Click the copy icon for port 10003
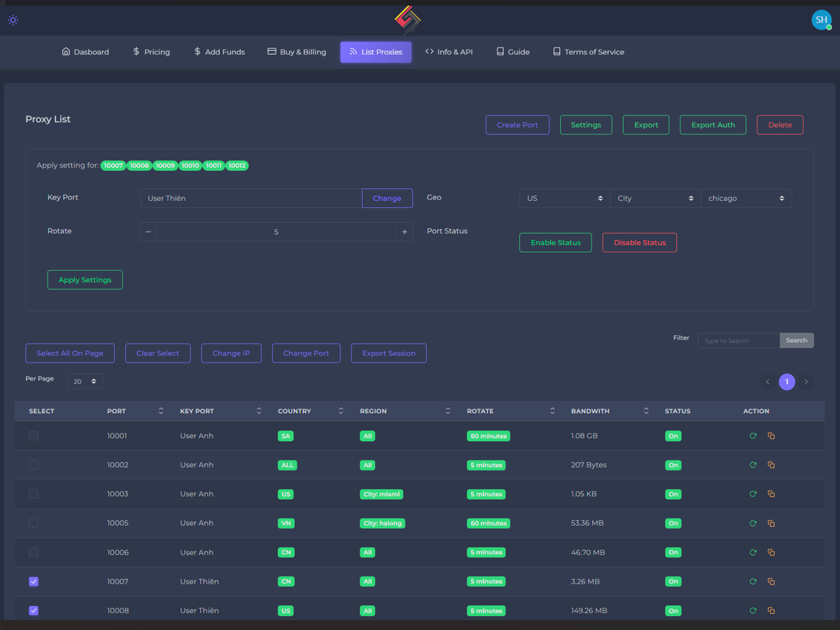840x630 pixels. [771, 494]
